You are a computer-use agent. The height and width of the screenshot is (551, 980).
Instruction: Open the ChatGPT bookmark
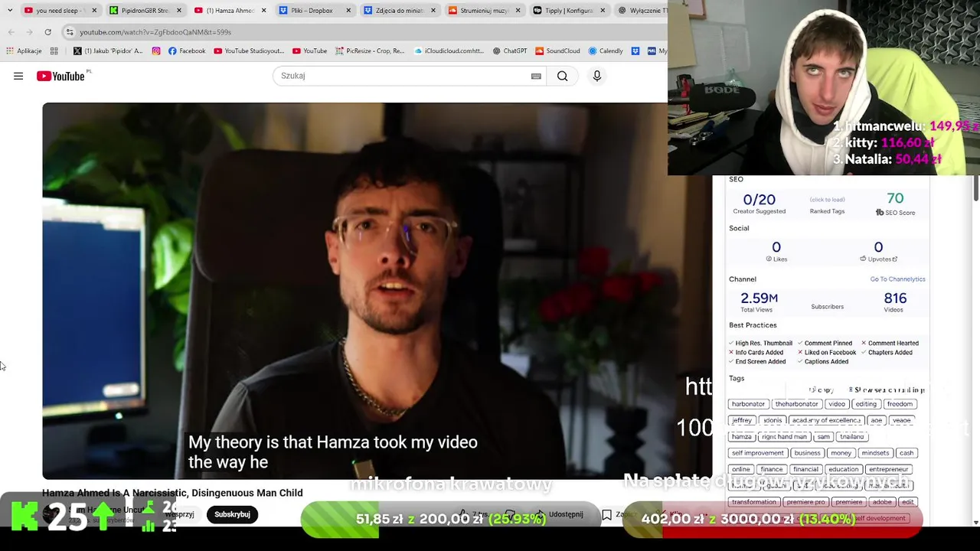[510, 51]
